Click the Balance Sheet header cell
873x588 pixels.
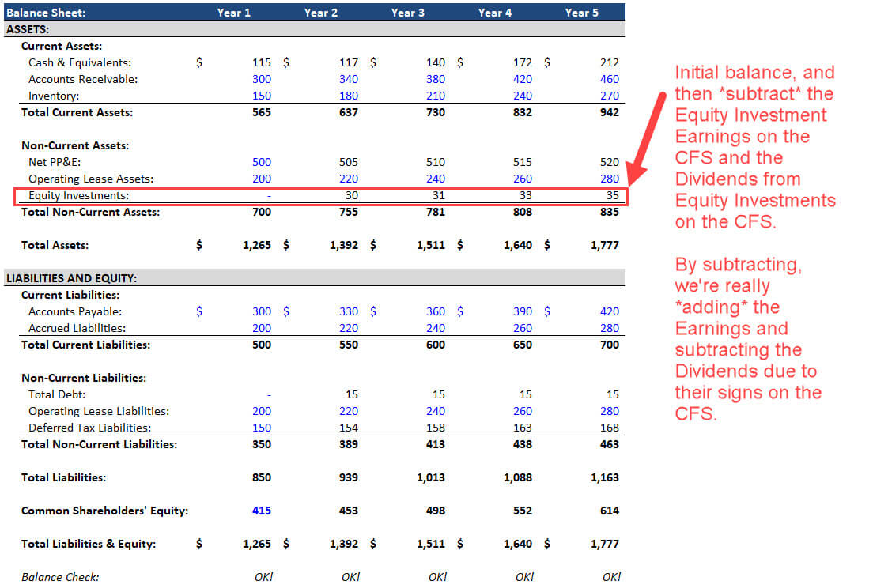click(46, 12)
